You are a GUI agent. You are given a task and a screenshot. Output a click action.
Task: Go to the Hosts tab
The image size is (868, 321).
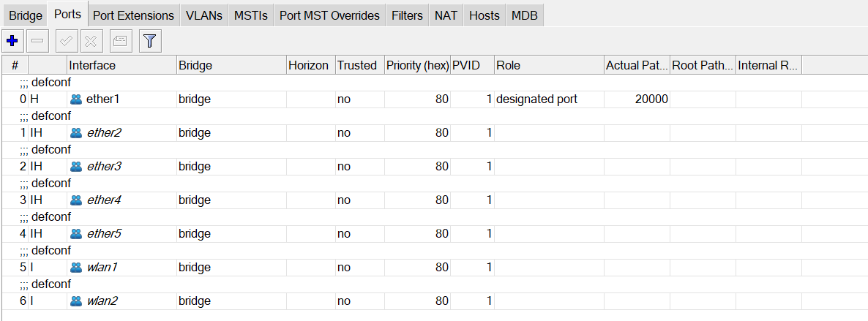[x=484, y=15]
